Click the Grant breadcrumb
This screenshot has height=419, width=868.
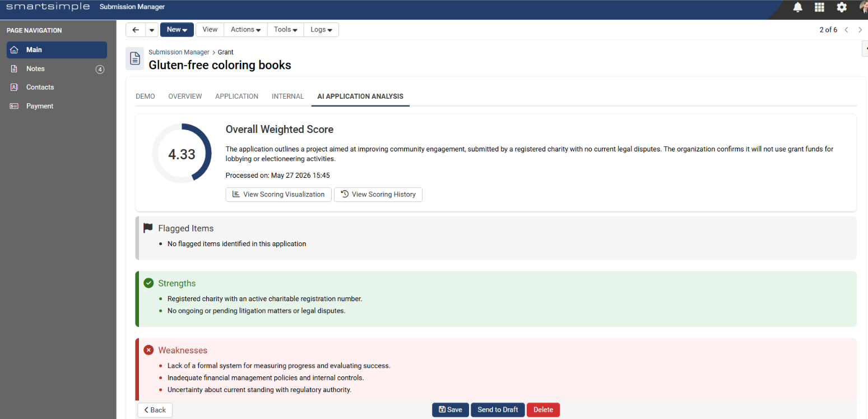coord(225,52)
